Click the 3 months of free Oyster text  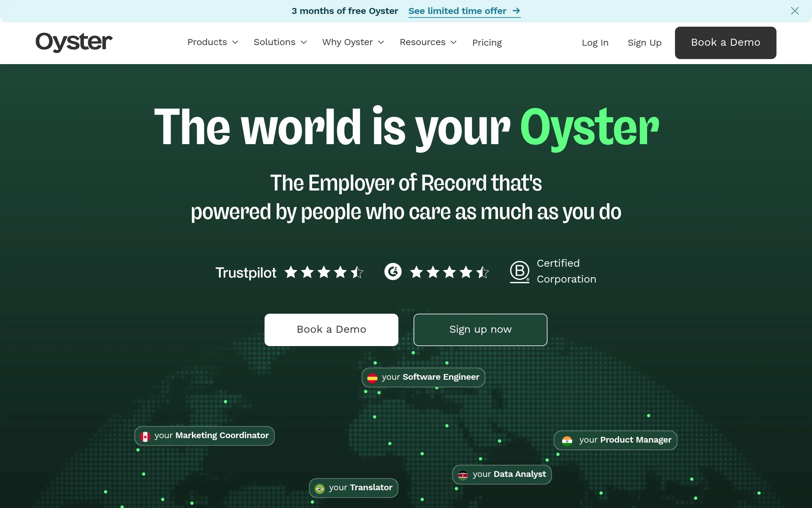point(344,11)
